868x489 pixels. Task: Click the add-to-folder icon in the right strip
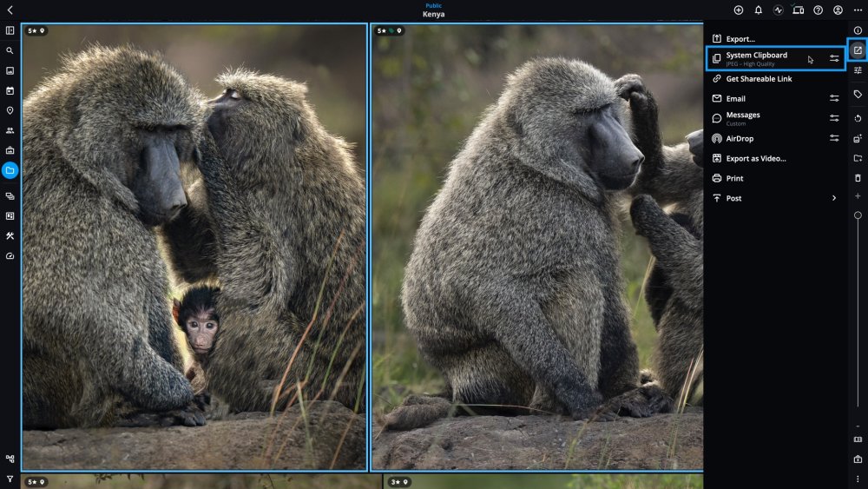(858, 158)
